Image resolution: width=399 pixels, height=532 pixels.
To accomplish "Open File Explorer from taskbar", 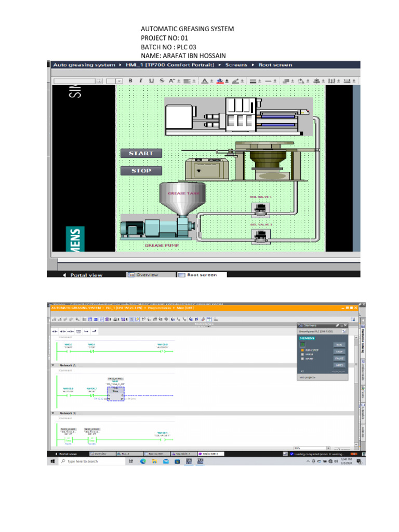I will tap(154, 461).
